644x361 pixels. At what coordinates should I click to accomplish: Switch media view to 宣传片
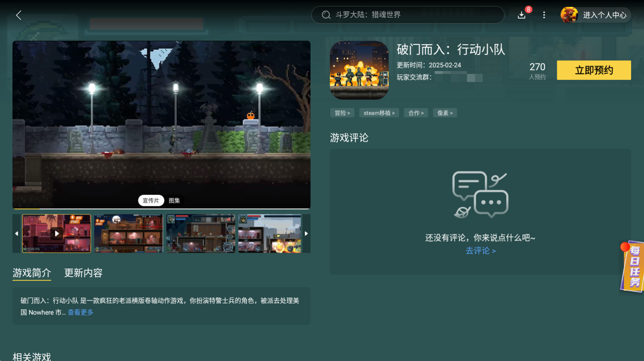coord(151,201)
